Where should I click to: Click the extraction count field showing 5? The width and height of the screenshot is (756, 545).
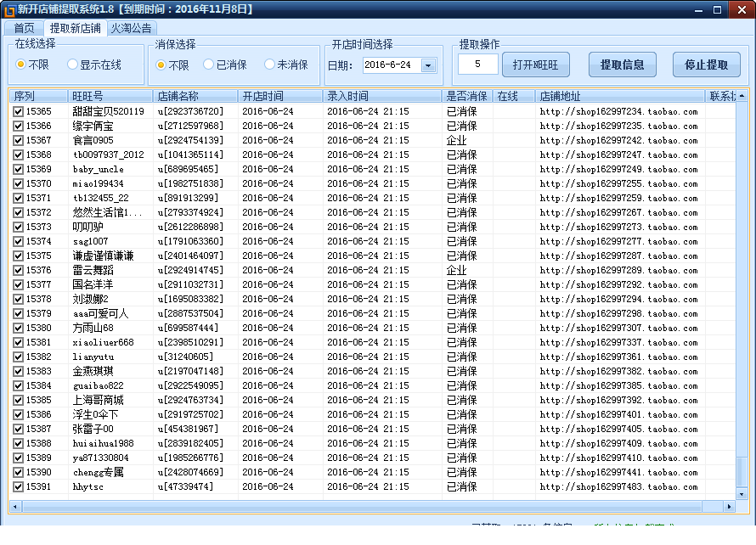click(x=477, y=64)
